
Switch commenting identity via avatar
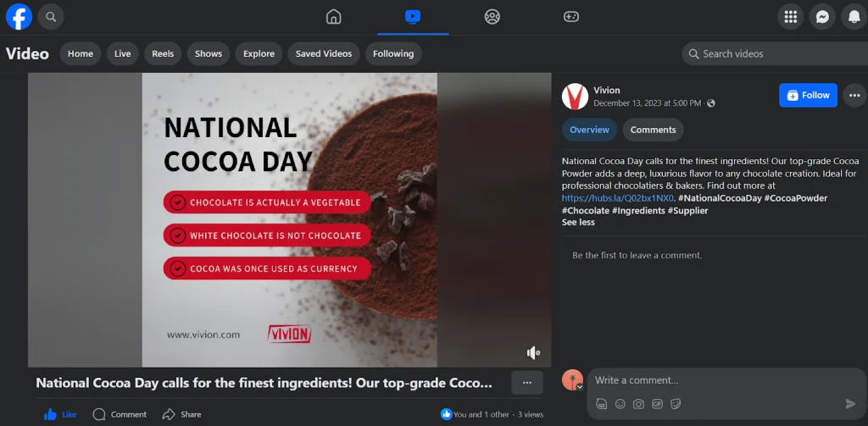(573, 380)
